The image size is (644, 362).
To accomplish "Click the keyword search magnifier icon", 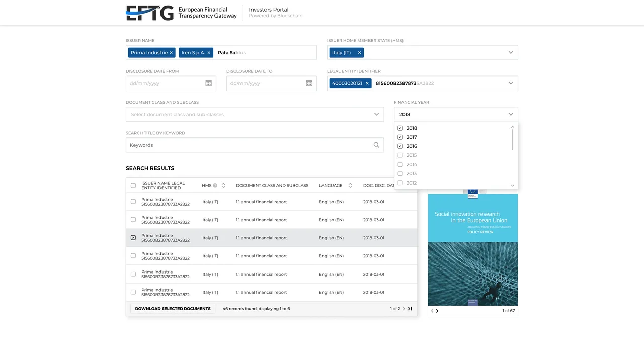I will coord(376,145).
